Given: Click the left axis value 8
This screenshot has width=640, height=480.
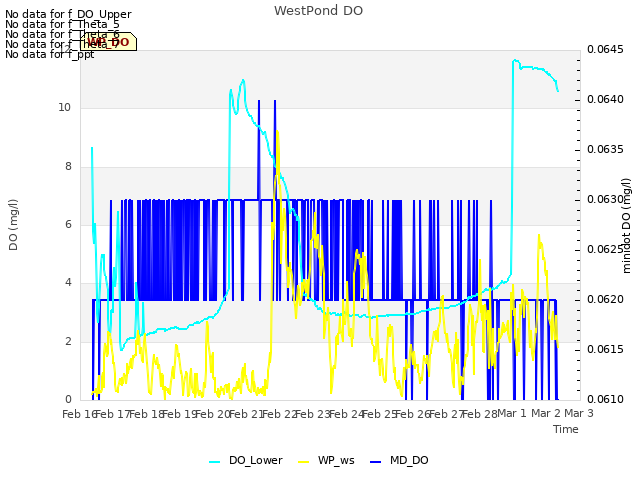Looking at the screenshot, I should pos(68,167).
